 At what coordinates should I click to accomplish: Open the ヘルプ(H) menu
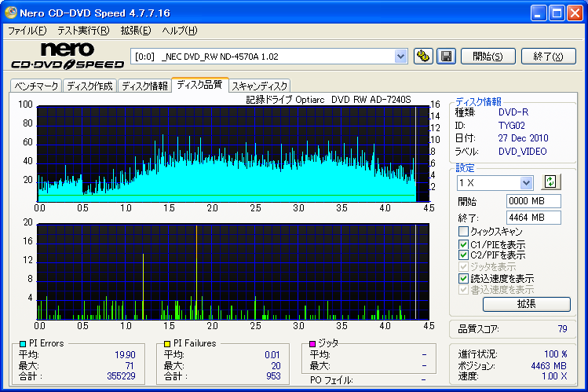[x=180, y=31]
